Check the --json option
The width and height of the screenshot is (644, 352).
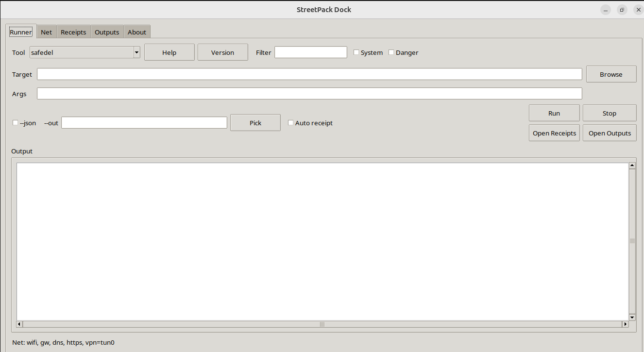coord(15,123)
